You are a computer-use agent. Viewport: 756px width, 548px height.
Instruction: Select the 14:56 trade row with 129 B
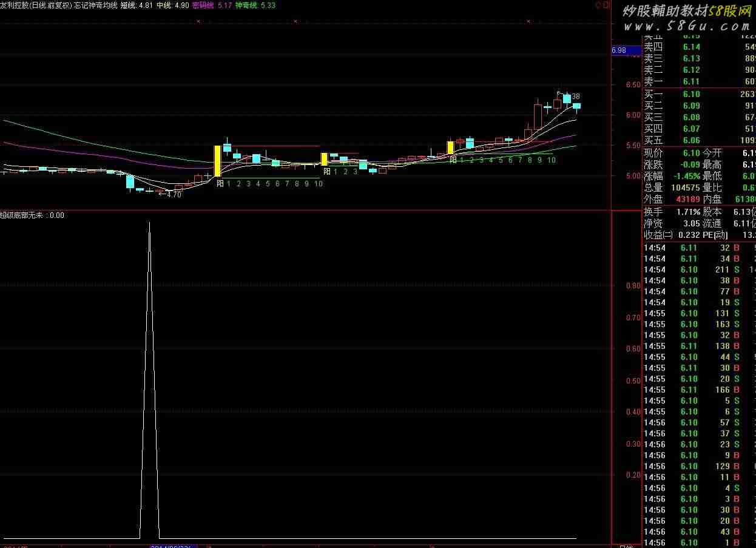(x=700, y=466)
